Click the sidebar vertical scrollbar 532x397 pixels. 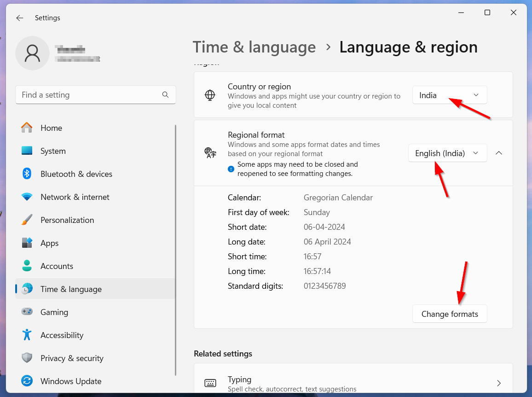175,250
